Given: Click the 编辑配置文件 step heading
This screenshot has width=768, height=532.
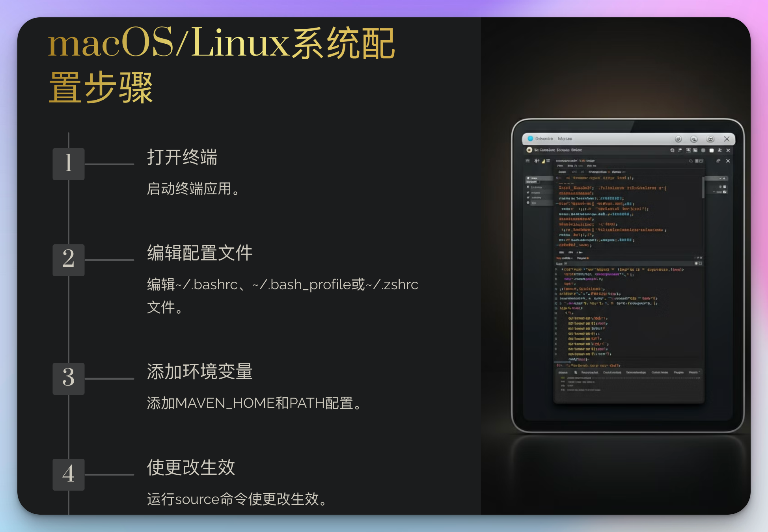Looking at the screenshot, I should click(x=199, y=253).
